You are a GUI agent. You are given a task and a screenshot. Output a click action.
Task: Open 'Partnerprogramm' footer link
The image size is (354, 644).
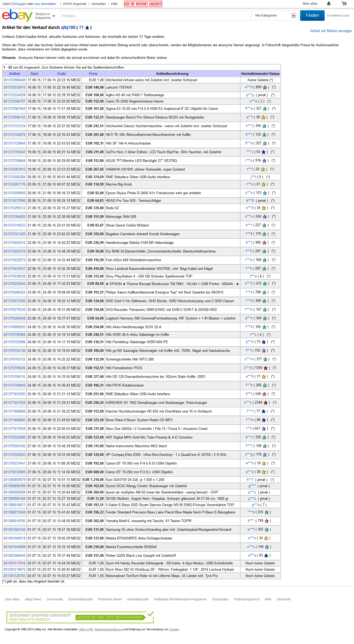click(x=247, y=599)
